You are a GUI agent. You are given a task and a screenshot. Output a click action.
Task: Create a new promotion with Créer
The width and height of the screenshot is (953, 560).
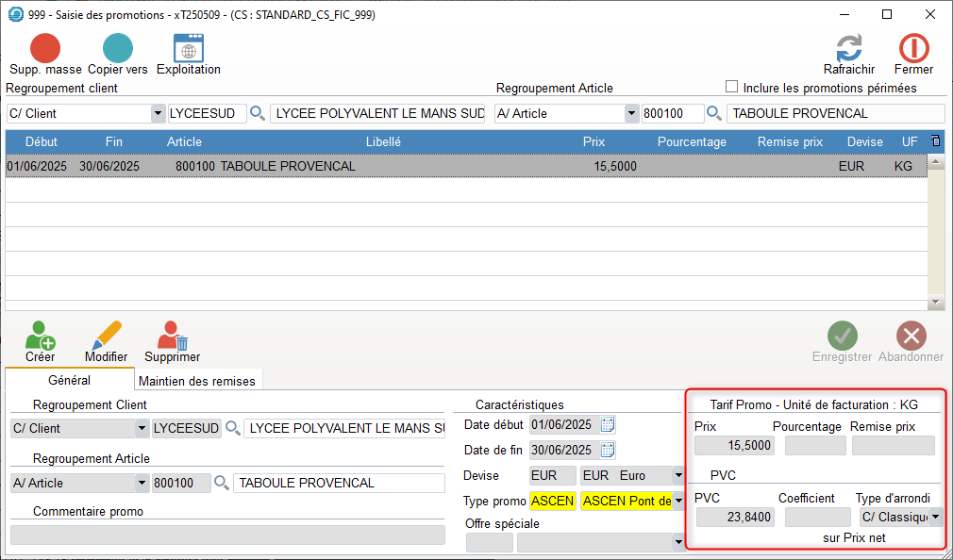pos(40,337)
